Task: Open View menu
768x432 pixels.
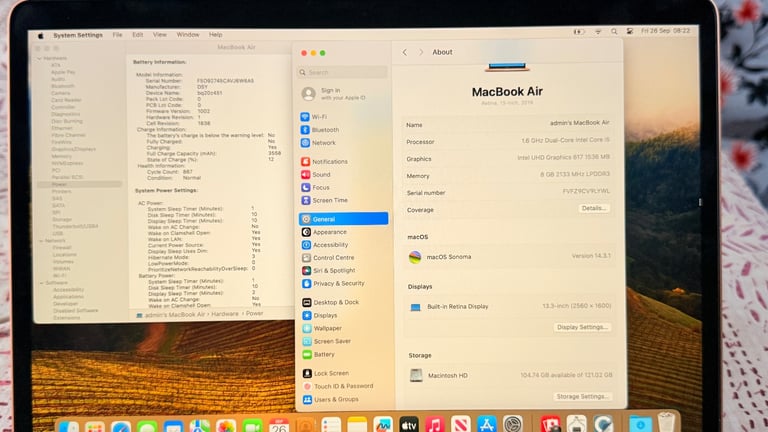Action: click(x=160, y=35)
